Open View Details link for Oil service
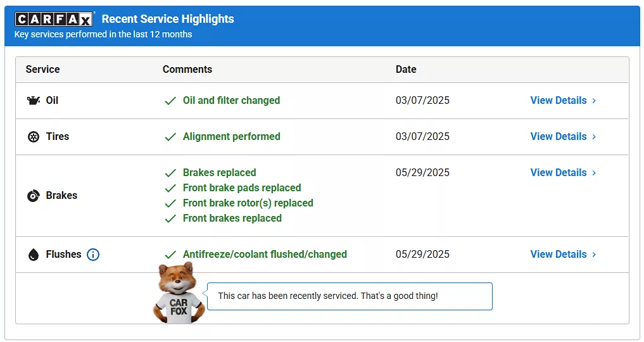The height and width of the screenshot is (342, 644). (x=559, y=101)
